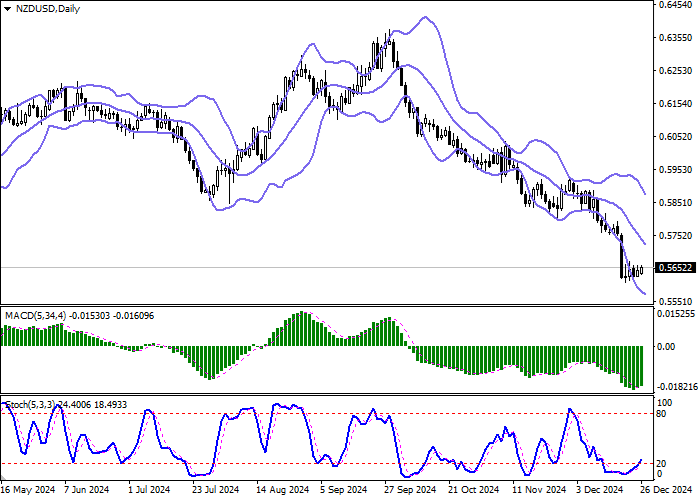Select the 16 May 2024 date label
Viewport: 698px width, 500px height.
click(x=26, y=491)
